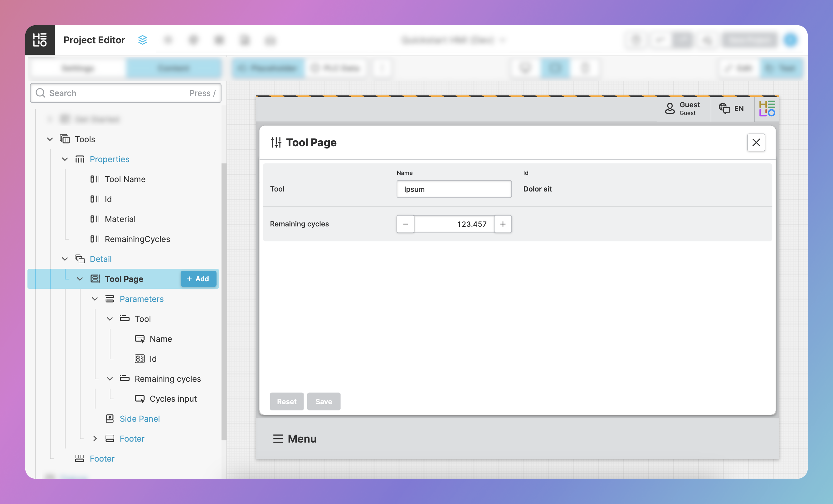This screenshot has height=504, width=833.
Task: Collapse the Parameters group chevron
Action: pos(95,299)
